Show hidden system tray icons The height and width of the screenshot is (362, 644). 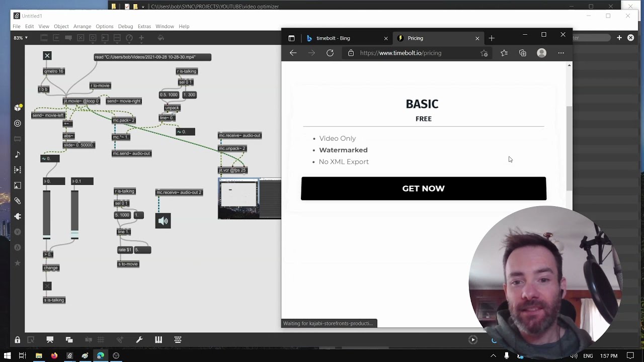pyautogui.click(x=493, y=355)
